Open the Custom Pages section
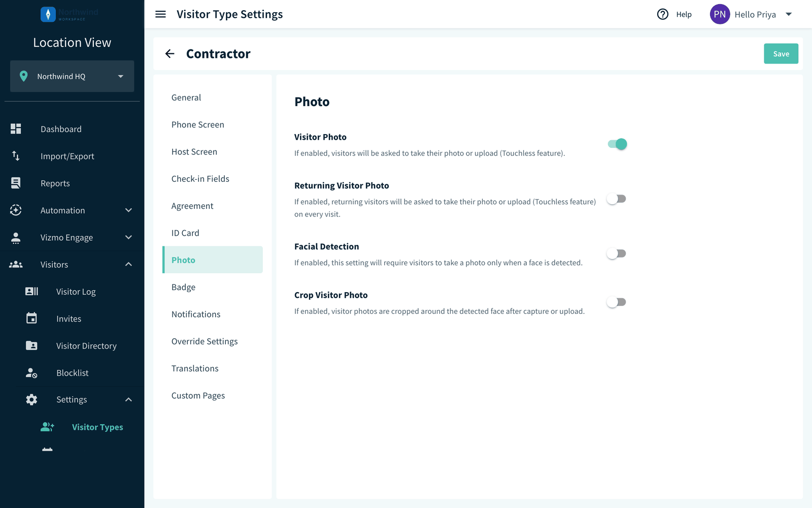Image resolution: width=812 pixels, height=508 pixels. click(213, 396)
